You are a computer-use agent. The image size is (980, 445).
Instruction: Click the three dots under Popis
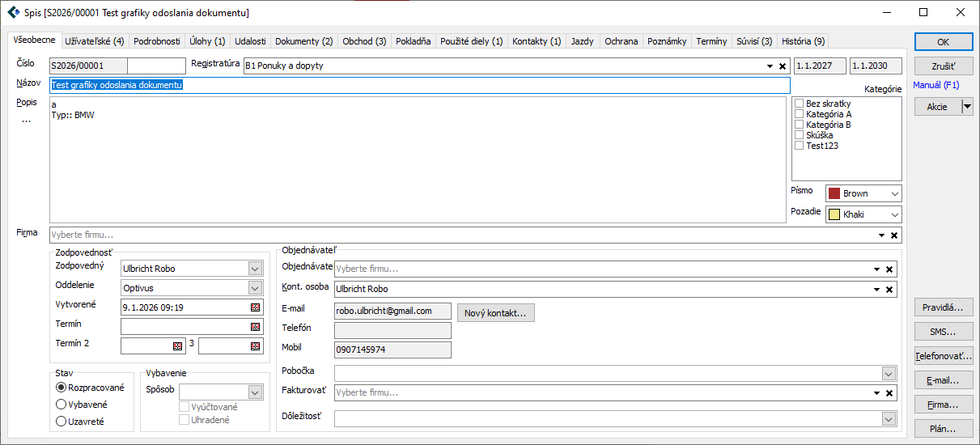26,121
